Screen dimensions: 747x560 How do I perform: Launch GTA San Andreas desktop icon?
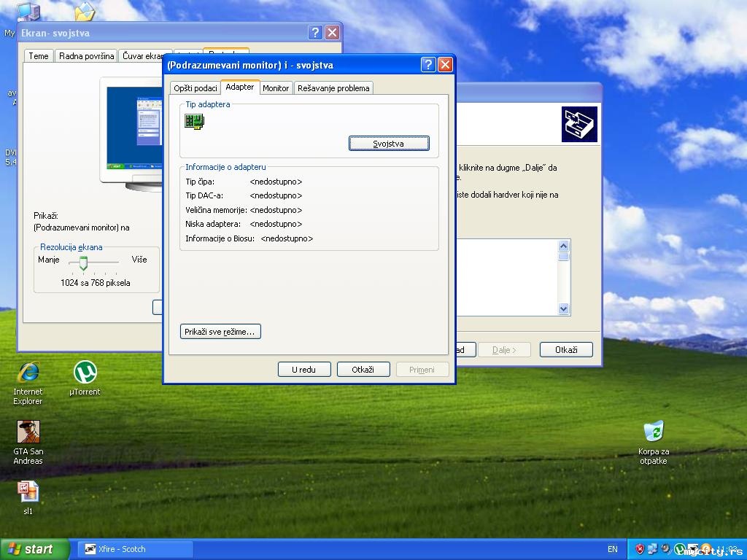[x=28, y=432]
